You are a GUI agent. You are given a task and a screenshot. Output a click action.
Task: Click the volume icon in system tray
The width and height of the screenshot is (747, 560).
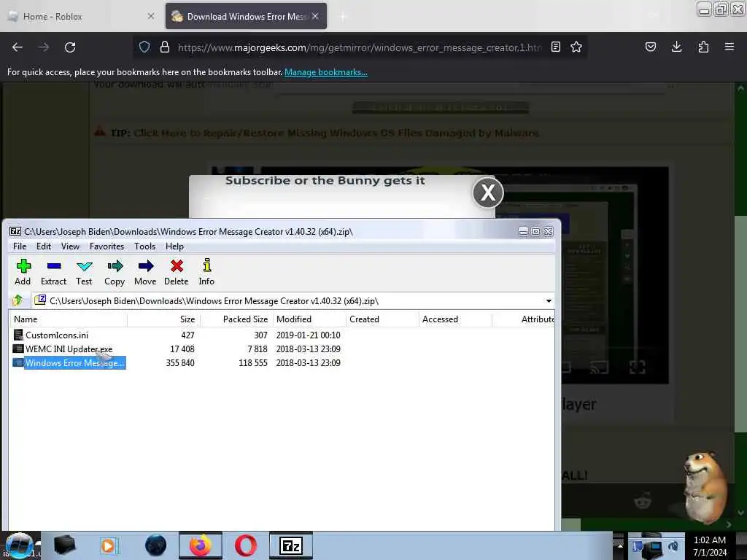(673, 546)
